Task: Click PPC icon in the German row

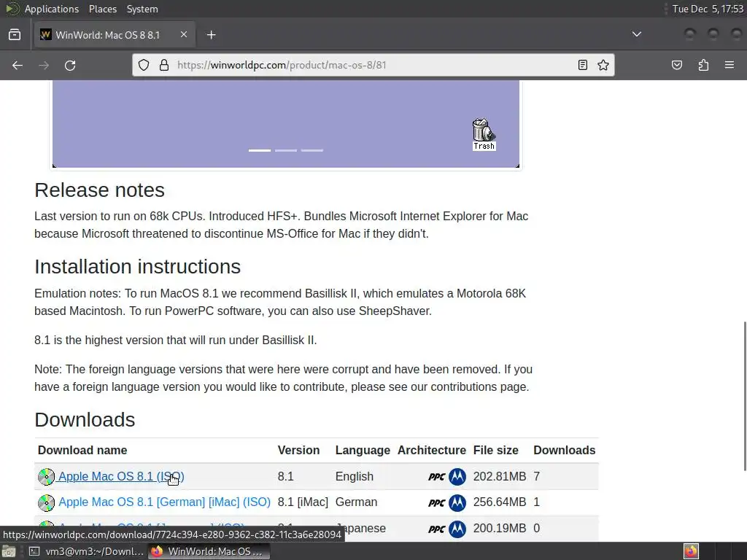Action: (436, 503)
